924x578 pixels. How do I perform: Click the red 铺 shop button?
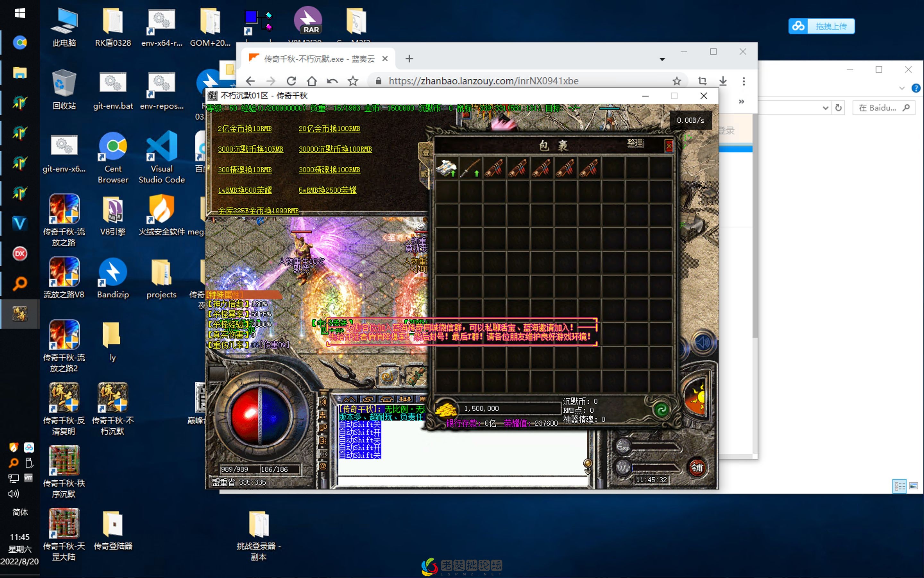[697, 468]
